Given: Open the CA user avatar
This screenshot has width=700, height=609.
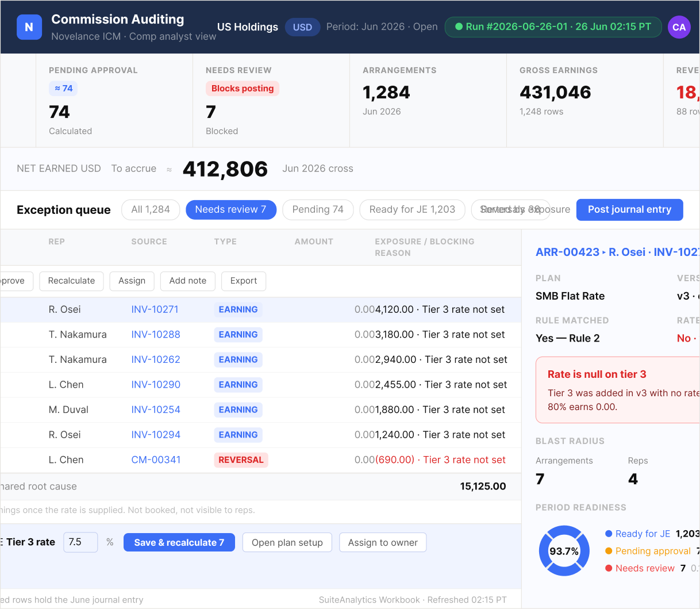Looking at the screenshot, I should coord(679,27).
